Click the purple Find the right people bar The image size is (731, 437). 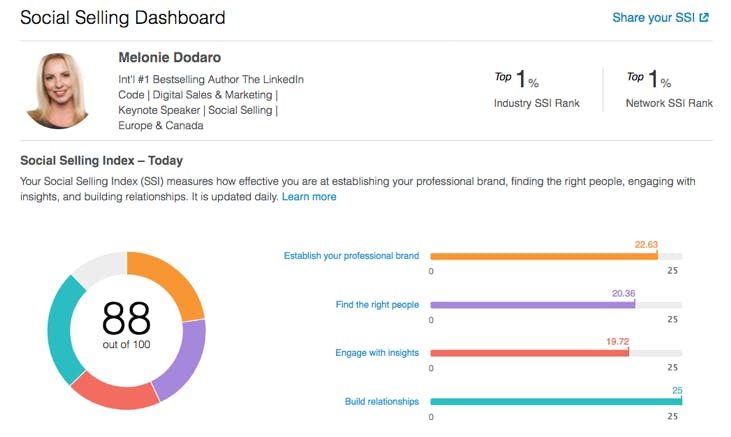coord(532,305)
